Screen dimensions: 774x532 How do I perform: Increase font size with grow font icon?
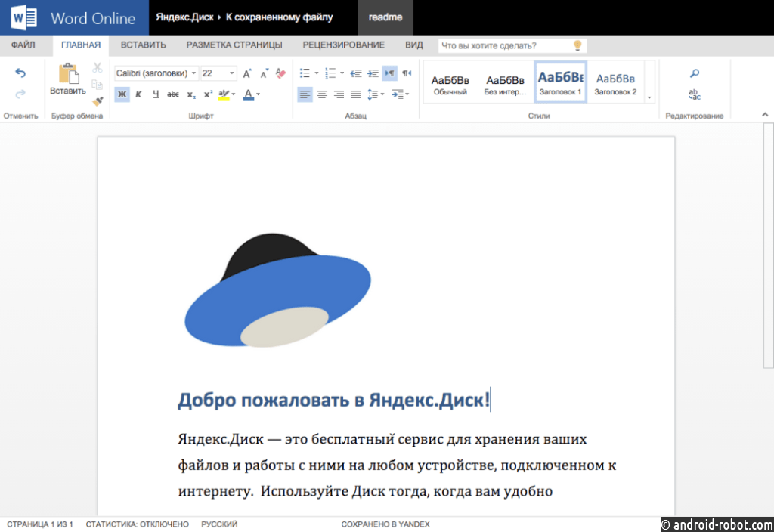[x=247, y=73]
